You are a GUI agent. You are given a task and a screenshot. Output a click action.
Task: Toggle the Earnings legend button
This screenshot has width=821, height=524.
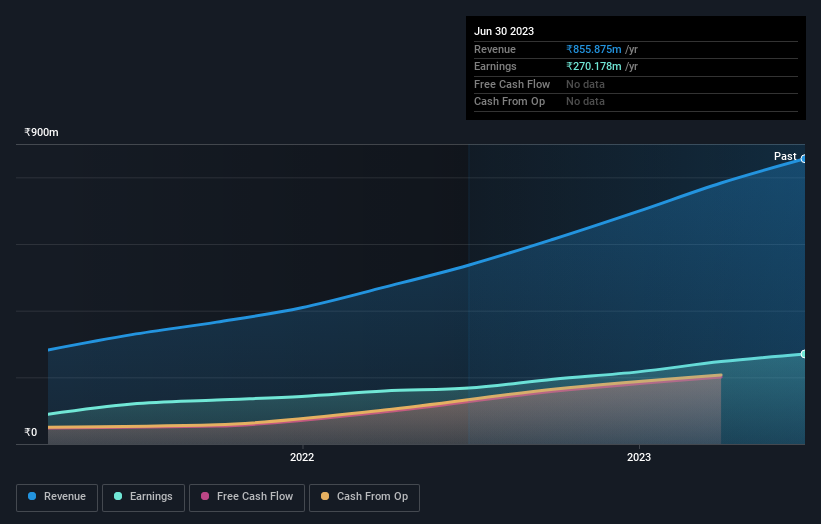tap(143, 497)
